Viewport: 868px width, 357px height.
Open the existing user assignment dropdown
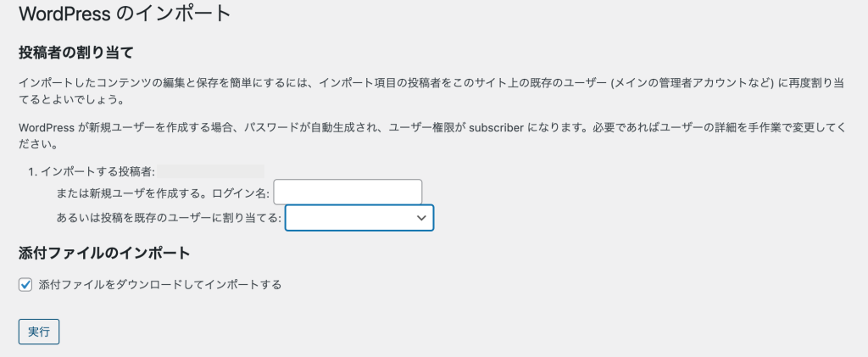359,218
